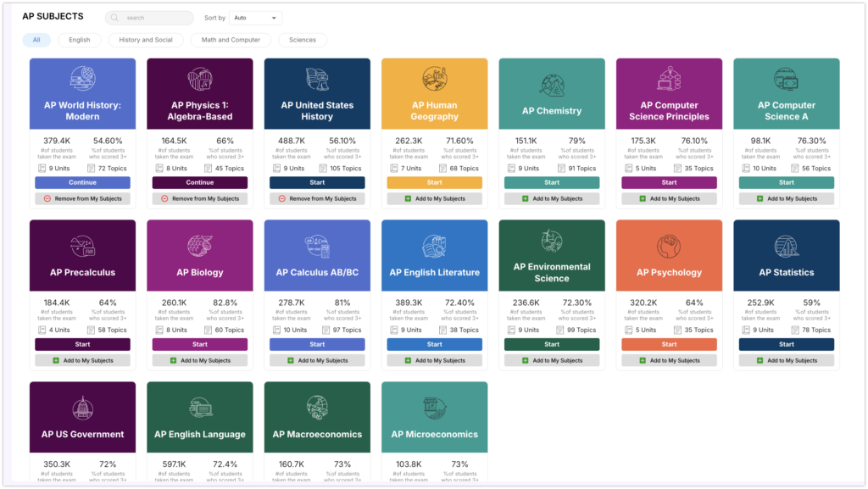Viewport: 868px width, 489px height.
Task: Add AP Statistics to My Subjects
Action: coord(787,361)
